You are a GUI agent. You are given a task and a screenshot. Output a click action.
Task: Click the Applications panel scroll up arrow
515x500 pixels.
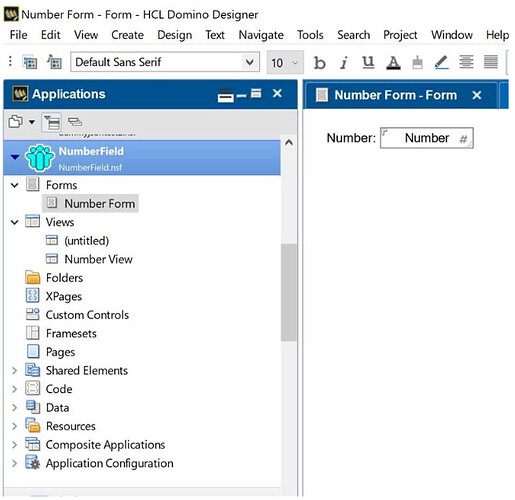(x=289, y=143)
